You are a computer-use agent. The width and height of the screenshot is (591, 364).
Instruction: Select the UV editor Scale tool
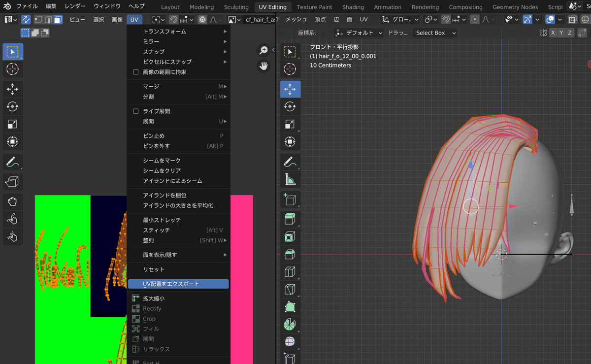[x=12, y=124]
